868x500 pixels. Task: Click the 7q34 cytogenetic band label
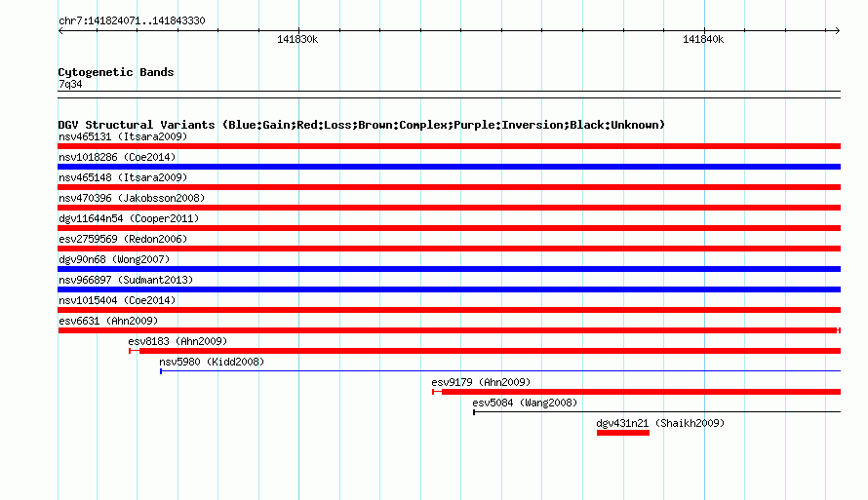pyautogui.click(x=70, y=84)
